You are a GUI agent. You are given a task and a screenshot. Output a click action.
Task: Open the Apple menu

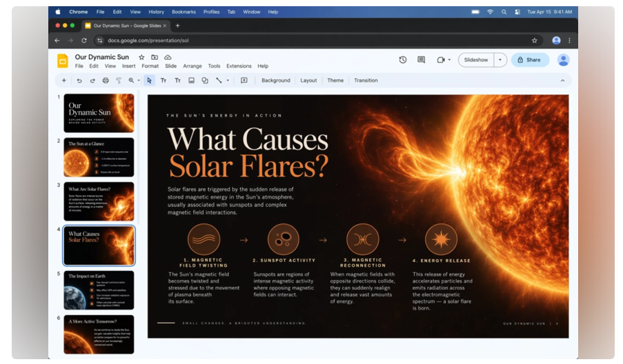[58, 12]
